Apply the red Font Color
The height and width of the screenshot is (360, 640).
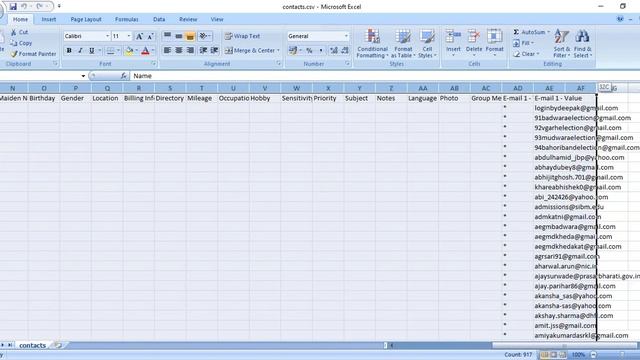point(145,51)
